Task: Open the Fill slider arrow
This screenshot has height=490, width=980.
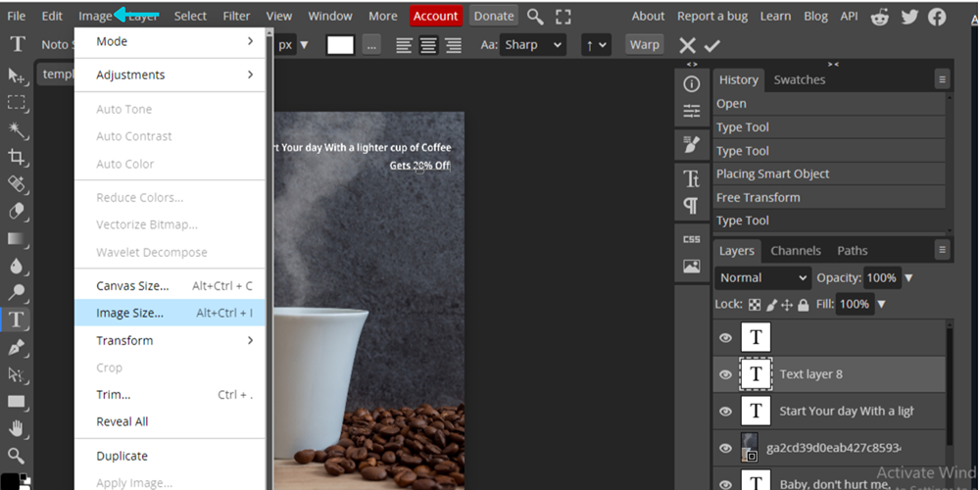Action: [x=882, y=305]
